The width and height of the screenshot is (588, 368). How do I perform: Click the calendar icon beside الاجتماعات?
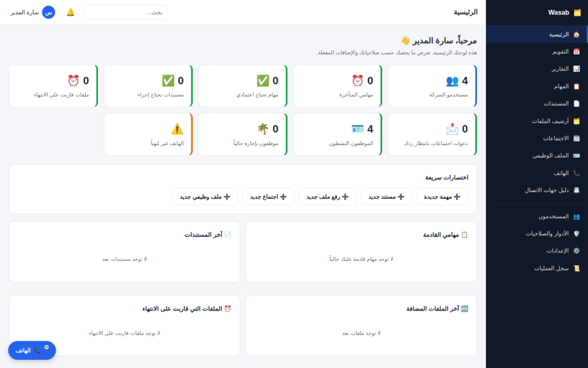[576, 139]
